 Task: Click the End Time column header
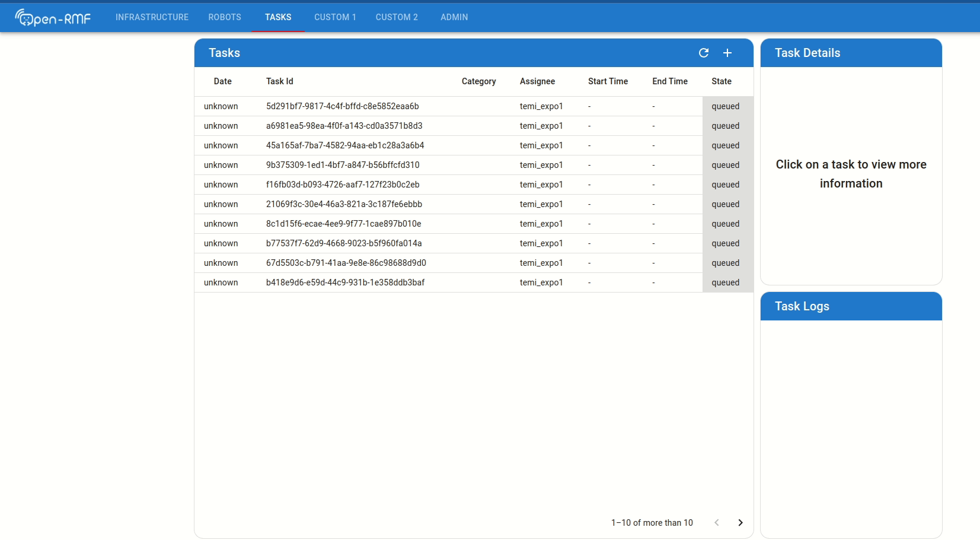click(670, 81)
